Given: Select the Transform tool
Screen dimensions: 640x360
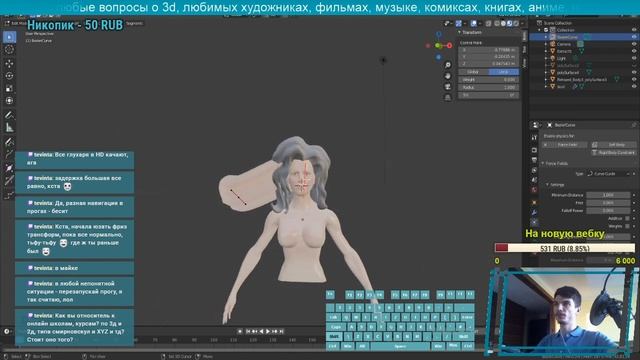Looking at the screenshot, I should coord(9,100).
